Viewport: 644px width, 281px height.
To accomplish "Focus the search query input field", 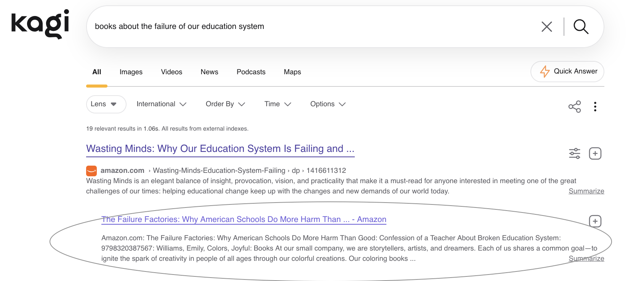I will coord(312,27).
